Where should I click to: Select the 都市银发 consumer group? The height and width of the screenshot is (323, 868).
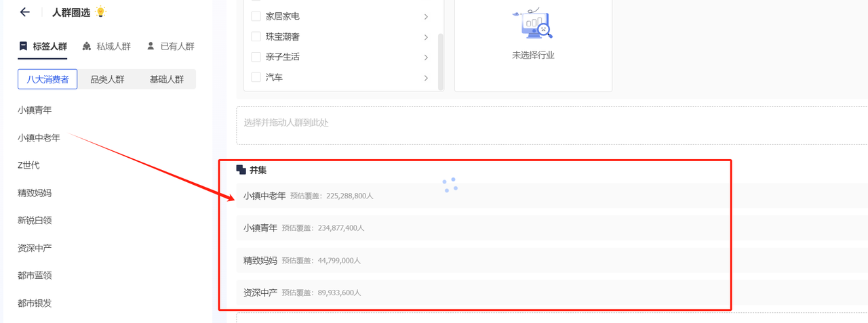(35, 303)
